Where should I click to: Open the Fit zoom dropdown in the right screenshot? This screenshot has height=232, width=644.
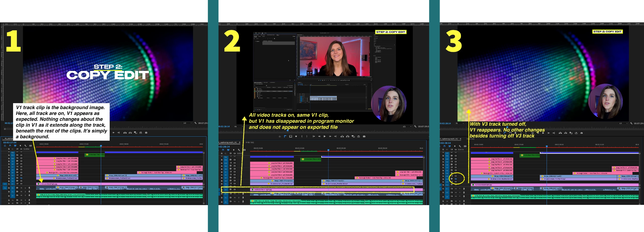pos(460,123)
